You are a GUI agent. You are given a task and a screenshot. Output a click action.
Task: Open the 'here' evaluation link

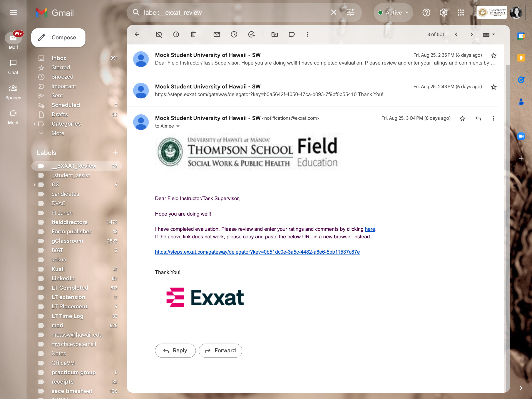(x=370, y=229)
